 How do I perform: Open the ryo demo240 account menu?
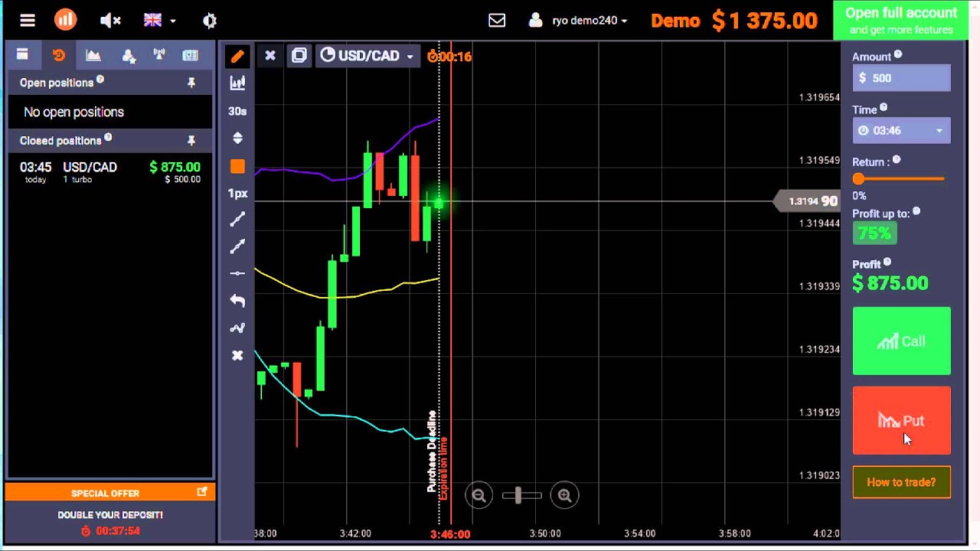coord(578,21)
